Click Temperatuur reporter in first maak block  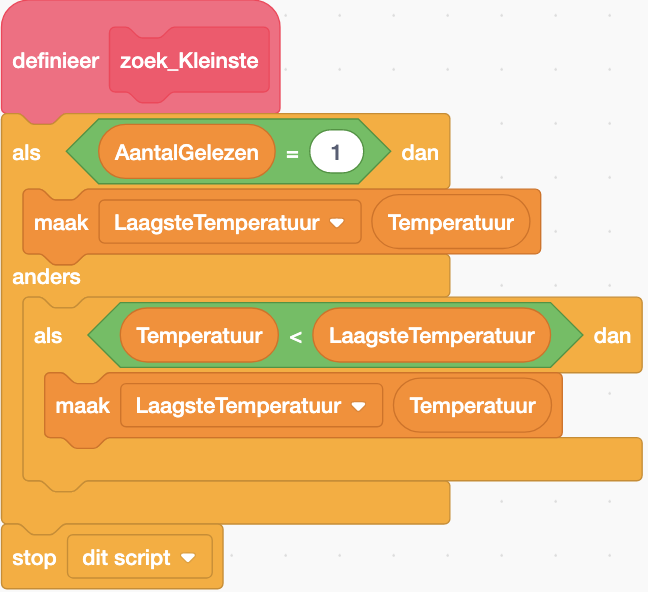(450, 222)
